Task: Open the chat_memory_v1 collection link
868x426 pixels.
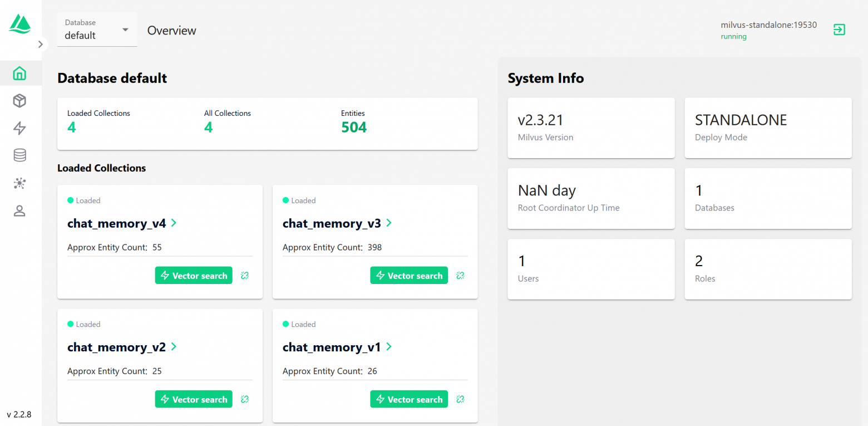Action: click(x=337, y=347)
